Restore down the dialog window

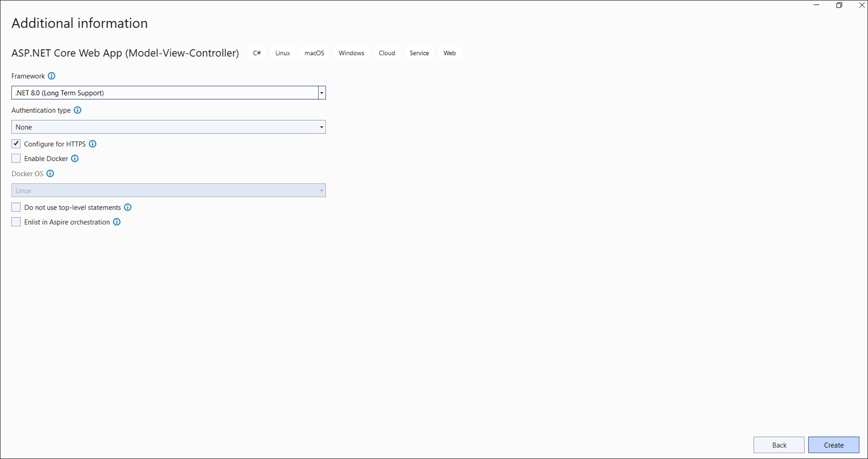click(839, 6)
